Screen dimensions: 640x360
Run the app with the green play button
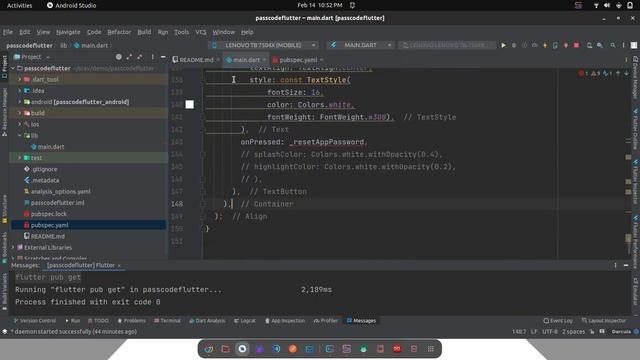coord(503,45)
